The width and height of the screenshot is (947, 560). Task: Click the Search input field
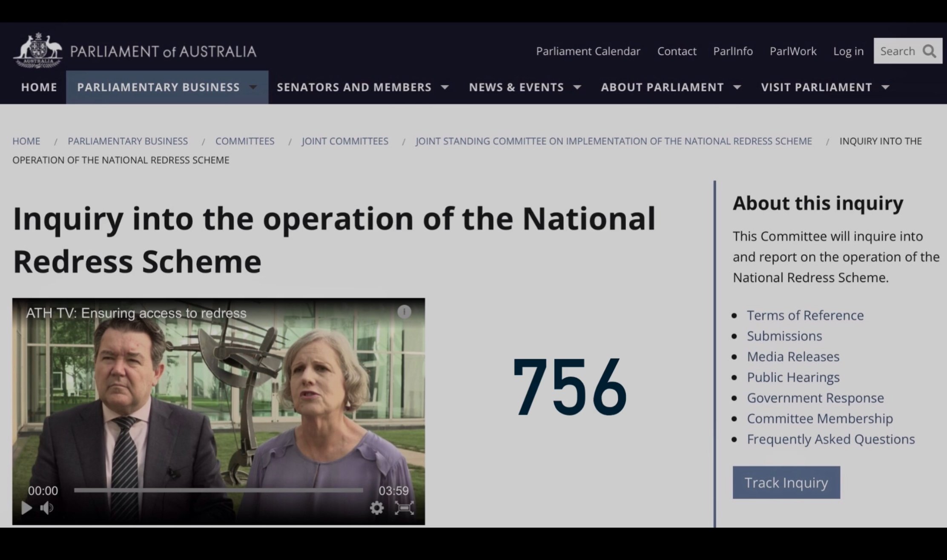click(907, 51)
